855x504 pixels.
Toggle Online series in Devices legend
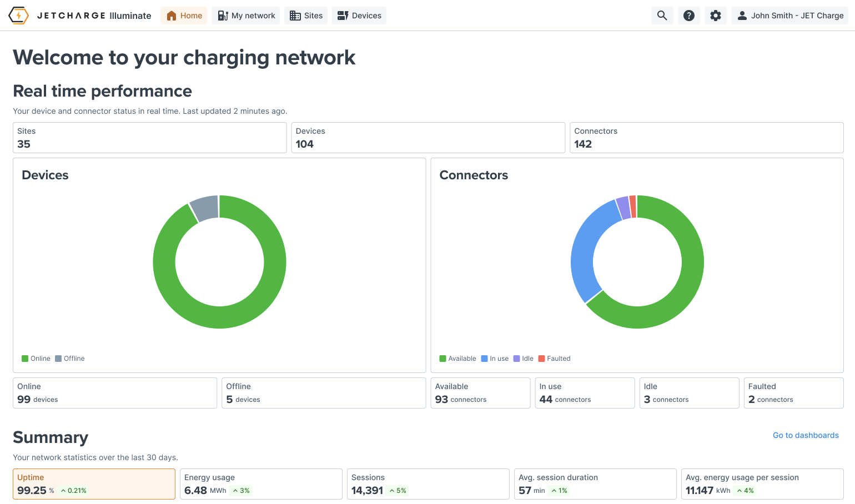coord(36,359)
